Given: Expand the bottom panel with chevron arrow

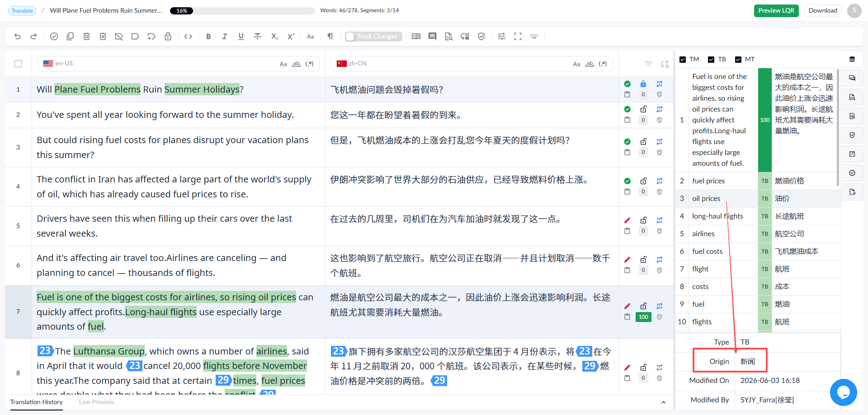Looking at the screenshot, I should [663, 402].
